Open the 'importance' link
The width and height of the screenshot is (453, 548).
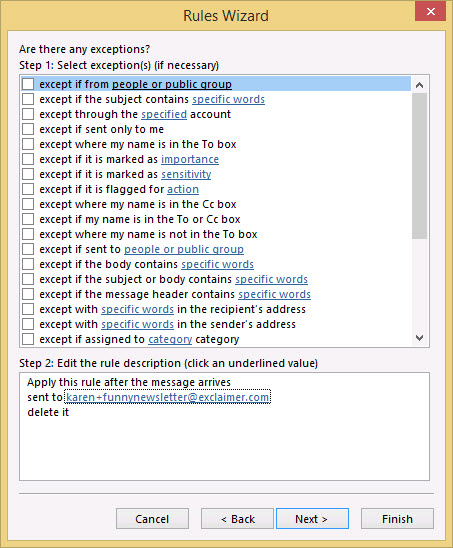(190, 159)
